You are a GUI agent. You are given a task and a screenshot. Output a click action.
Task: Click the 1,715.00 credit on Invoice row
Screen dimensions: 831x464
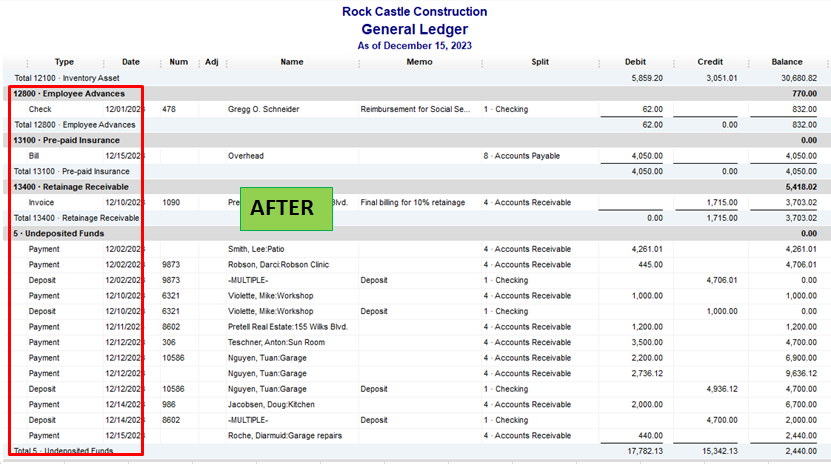pos(721,202)
